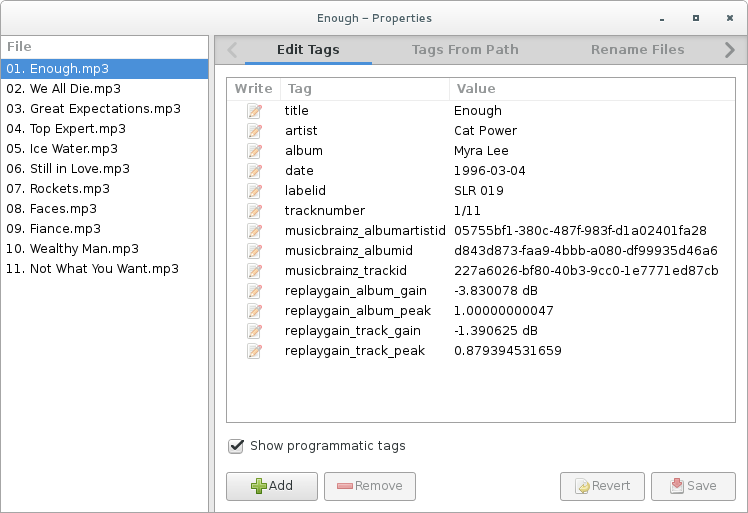
Task: Click the write icon beside tracknumber
Action: coord(254,211)
